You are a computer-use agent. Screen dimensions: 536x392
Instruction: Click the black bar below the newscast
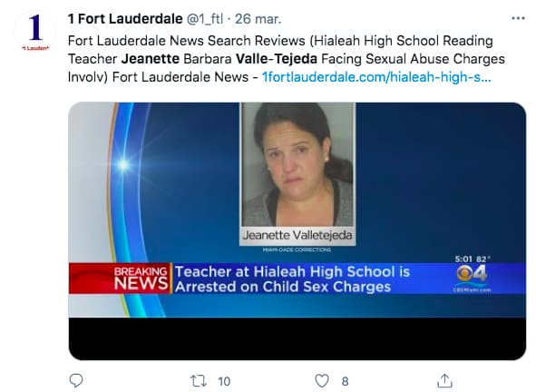pyautogui.click(x=297, y=338)
